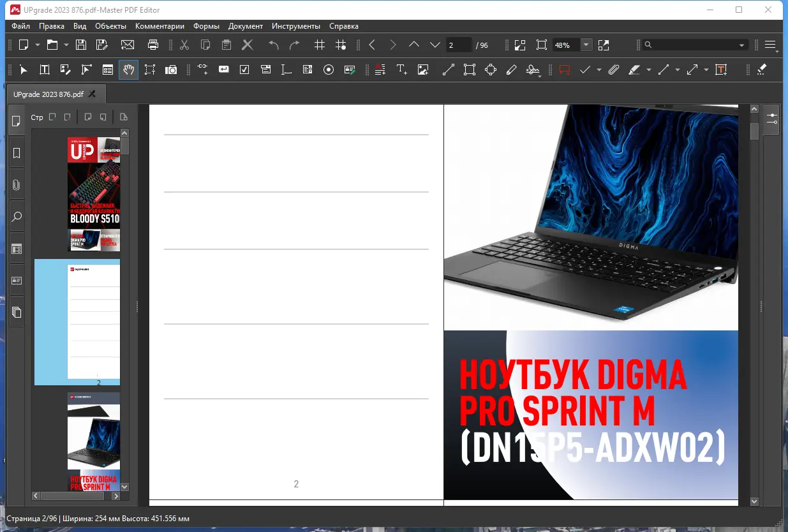
Task: Click the document vertical scrollbar down arrow
Action: click(x=754, y=501)
